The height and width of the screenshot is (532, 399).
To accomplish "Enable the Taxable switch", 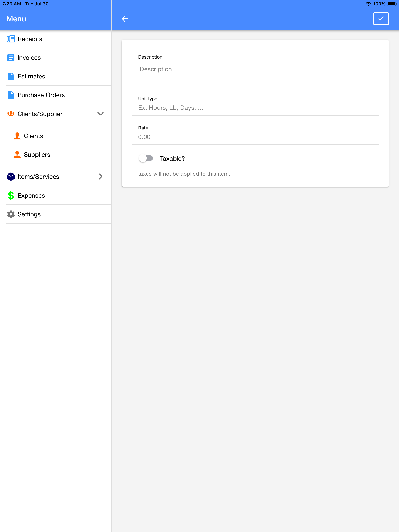I will click(146, 158).
